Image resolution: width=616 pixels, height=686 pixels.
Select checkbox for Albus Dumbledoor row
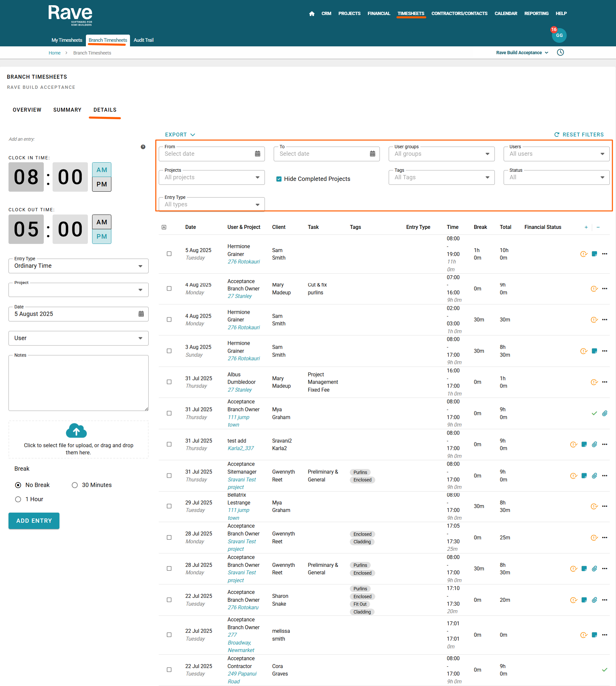coord(169,382)
